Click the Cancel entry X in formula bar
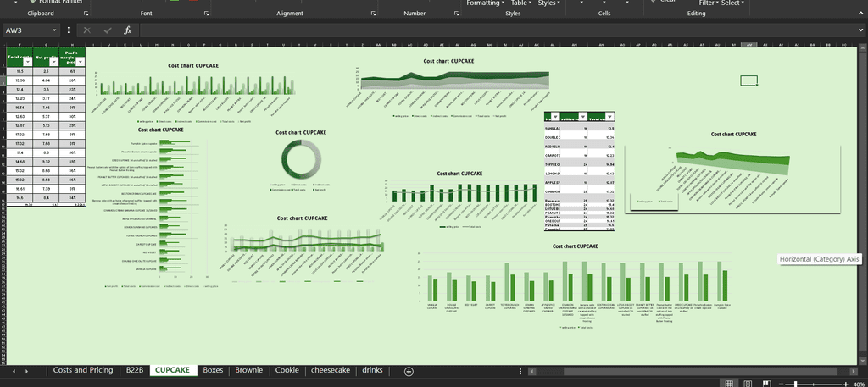The width and height of the screenshot is (868, 387). pyautogui.click(x=87, y=30)
